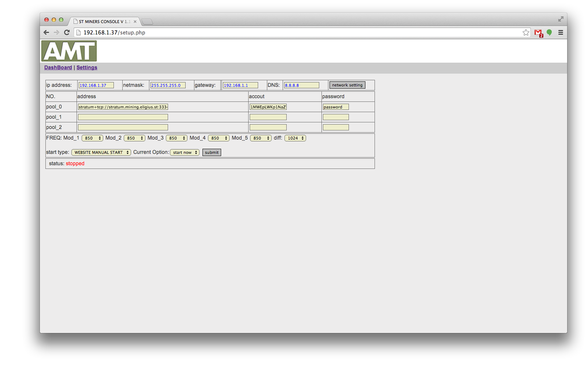Zoom the window with the green button
Viewport: 588px width, 381px height.
click(x=61, y=20)
